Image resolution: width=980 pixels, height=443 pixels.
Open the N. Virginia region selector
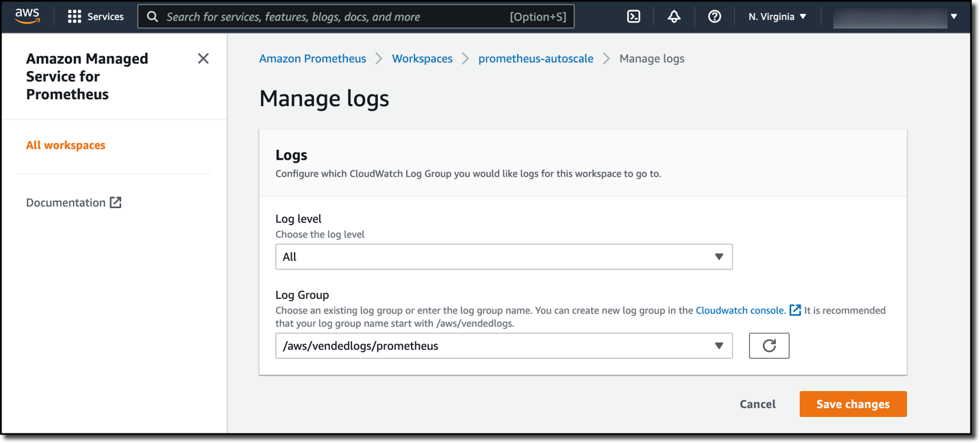click(777, 16)
